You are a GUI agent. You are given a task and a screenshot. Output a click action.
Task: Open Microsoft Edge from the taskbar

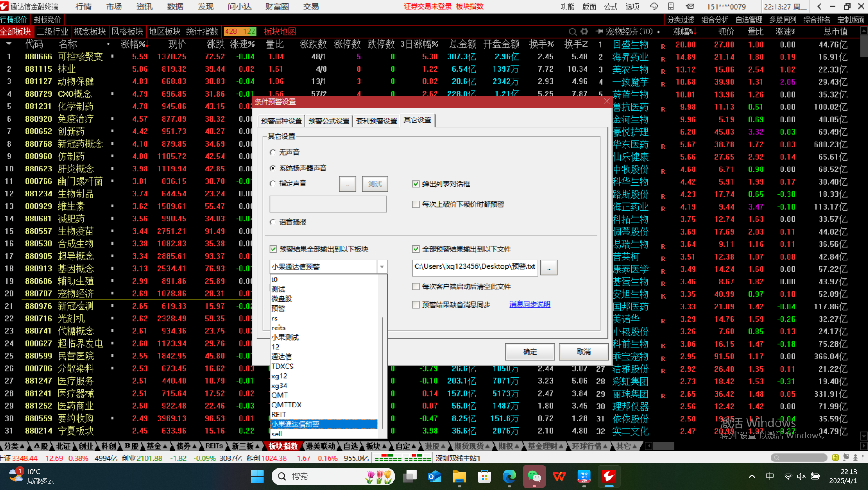[x=509, y=476]
